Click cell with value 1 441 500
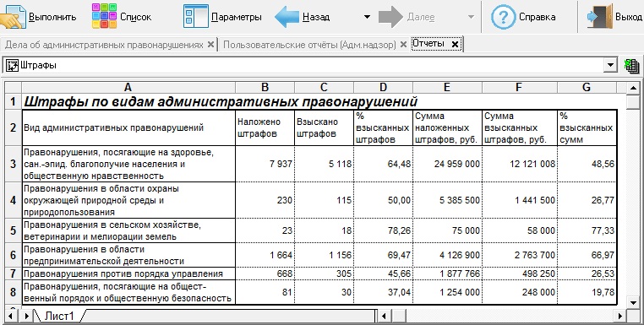 520,200
